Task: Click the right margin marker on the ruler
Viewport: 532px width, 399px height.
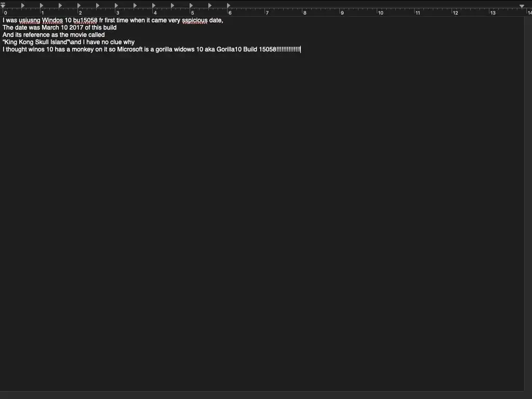Action: coord(522,6)
